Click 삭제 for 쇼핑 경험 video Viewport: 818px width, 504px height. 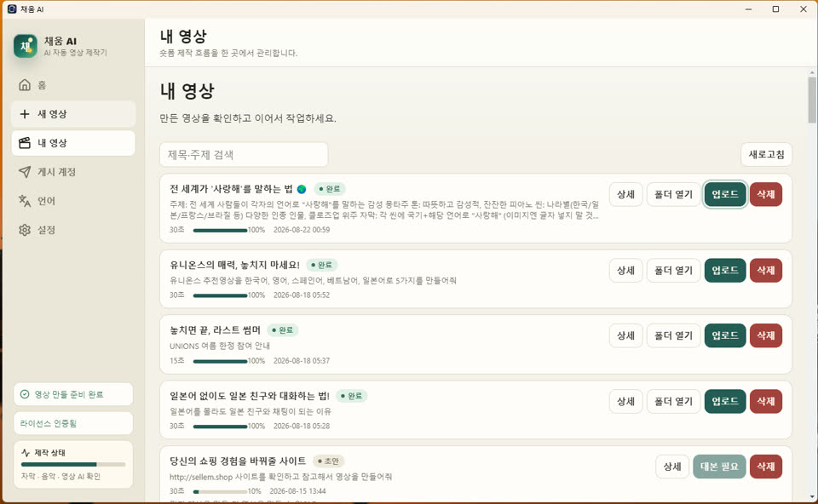[x=766, y=467]
